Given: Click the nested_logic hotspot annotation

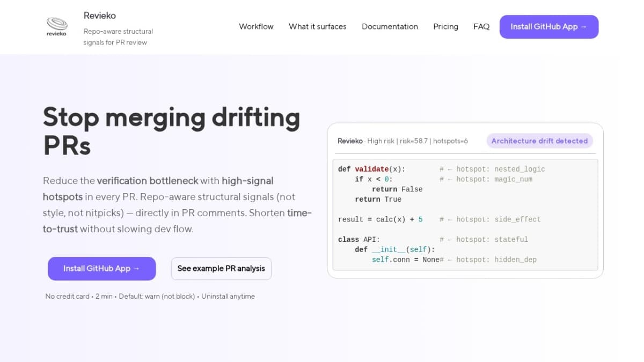Looking at the screenshot, I should pyautogui.click(x=492, y=169).
